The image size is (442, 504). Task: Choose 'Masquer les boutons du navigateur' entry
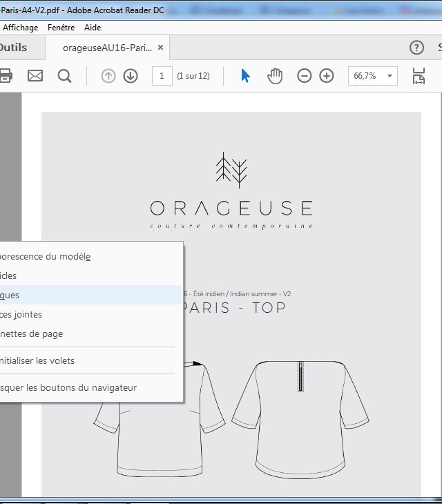point(90,387)
